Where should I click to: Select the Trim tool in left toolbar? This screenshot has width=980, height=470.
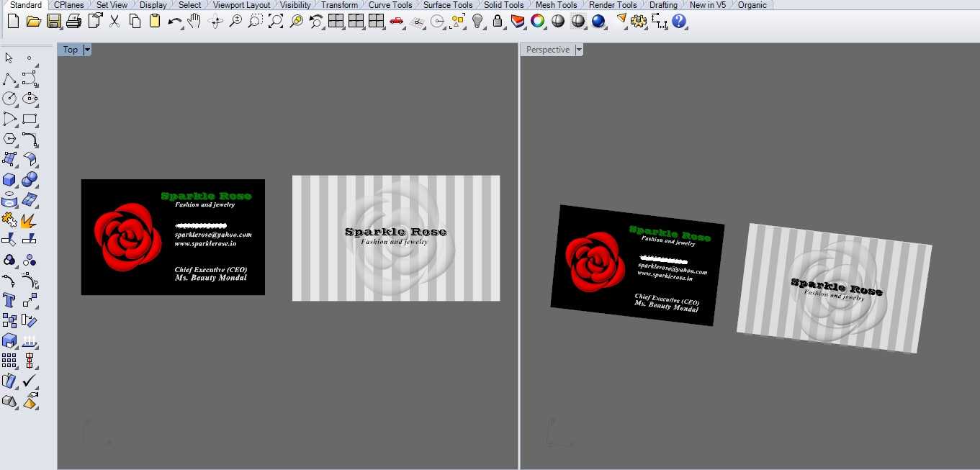[9, 240]
